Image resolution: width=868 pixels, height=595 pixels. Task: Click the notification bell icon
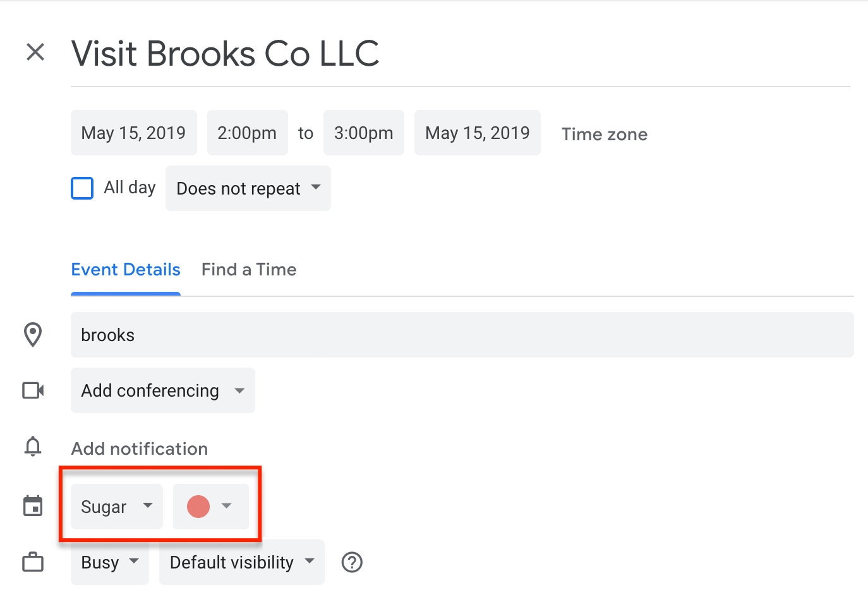pyautogui.click(x=33, y=447)
